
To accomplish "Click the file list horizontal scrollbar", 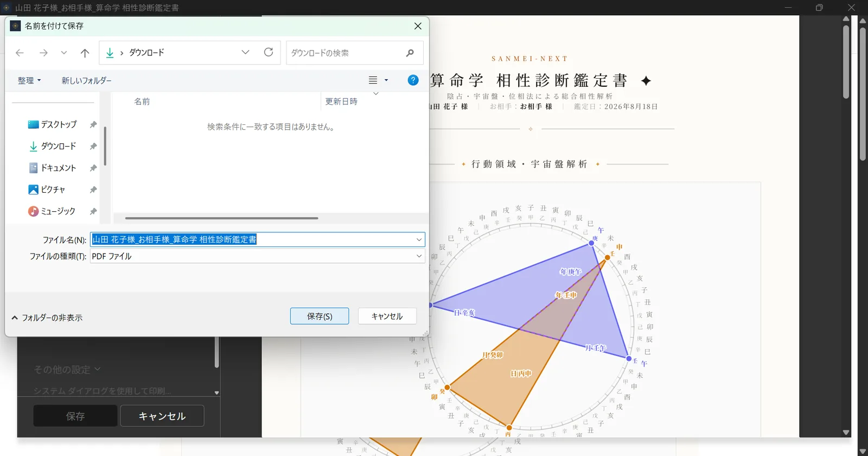I will point(221,218).
